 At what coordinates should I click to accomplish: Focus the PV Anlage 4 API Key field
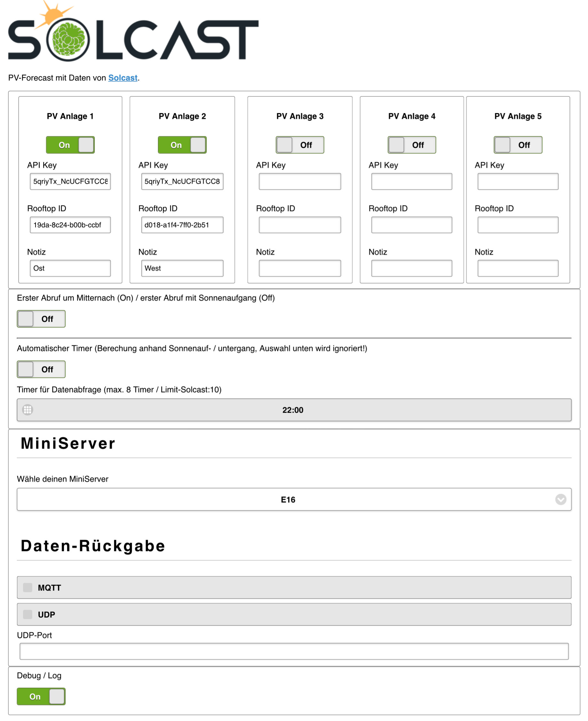[x=412, y=182]
